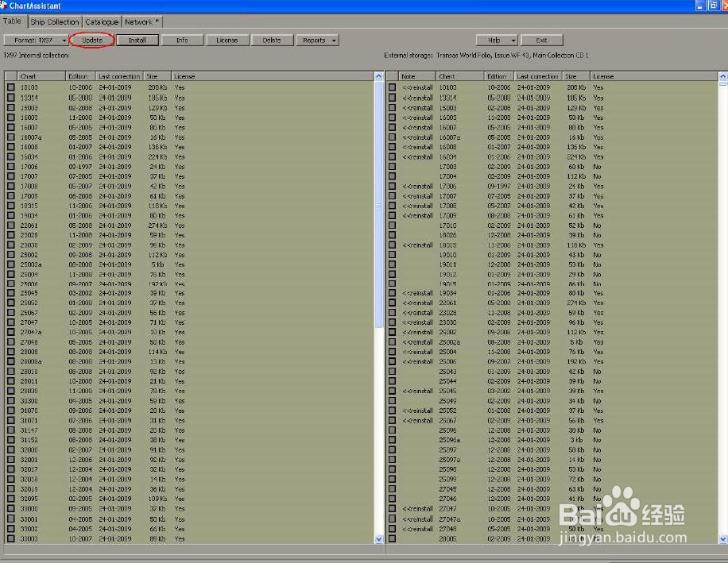728x563 pixels.
Task: Click the Install button
Action: click(137, 40)
